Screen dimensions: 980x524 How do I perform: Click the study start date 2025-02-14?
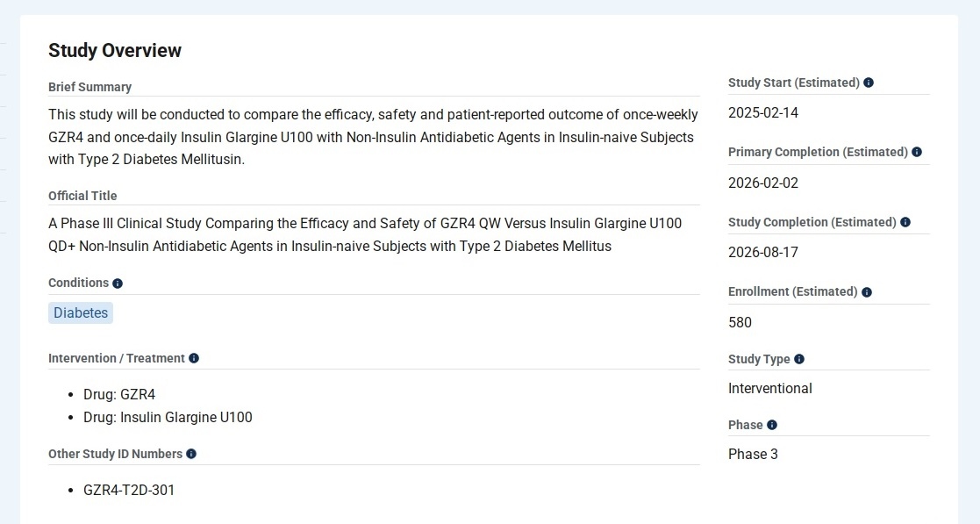(x=763, y=113)
